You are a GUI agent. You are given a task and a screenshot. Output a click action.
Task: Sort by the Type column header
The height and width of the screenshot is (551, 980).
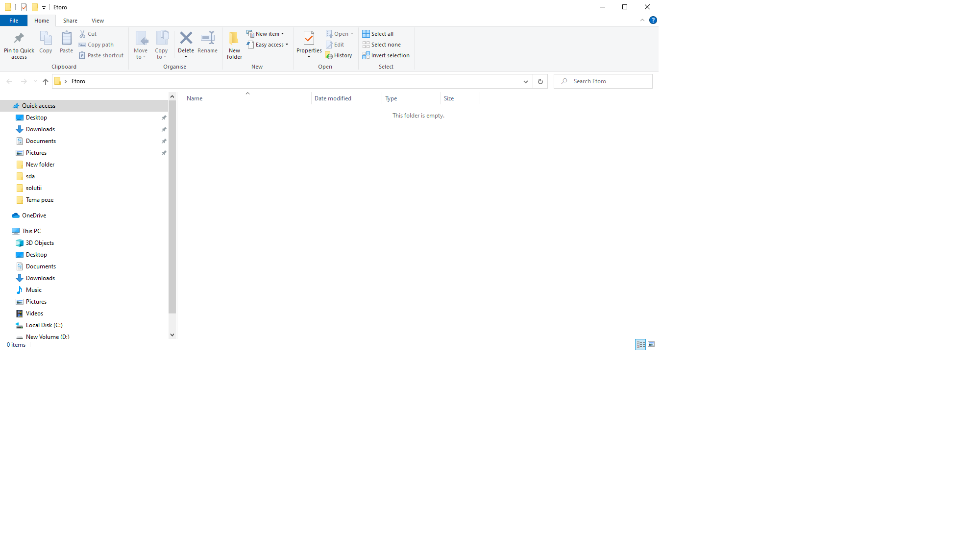411,98
